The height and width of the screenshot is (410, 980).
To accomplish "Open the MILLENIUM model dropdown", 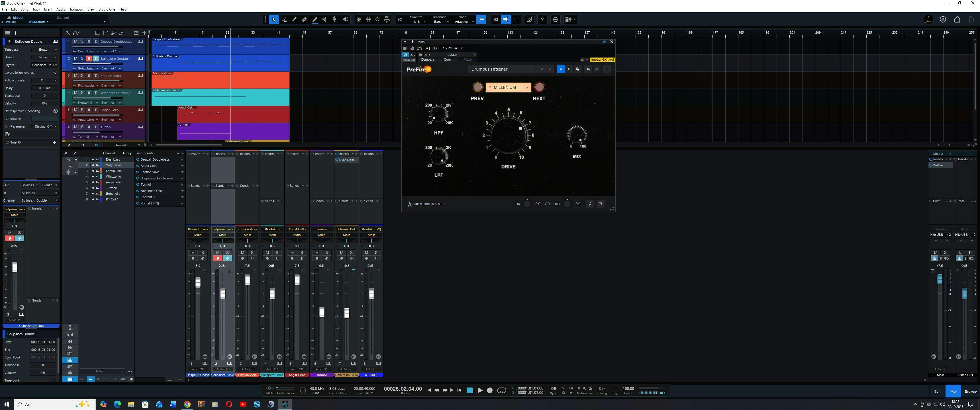I will (508, 87).
